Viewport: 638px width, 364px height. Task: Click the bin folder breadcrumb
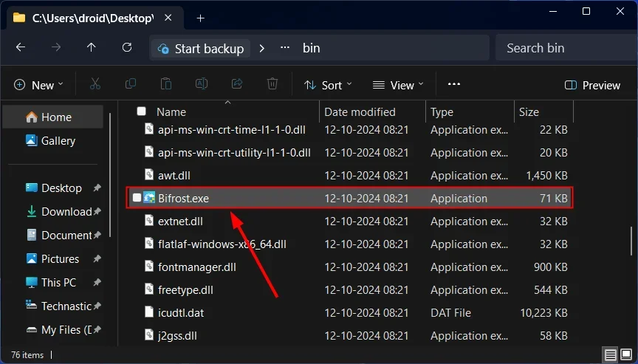(x=312, y=48)
